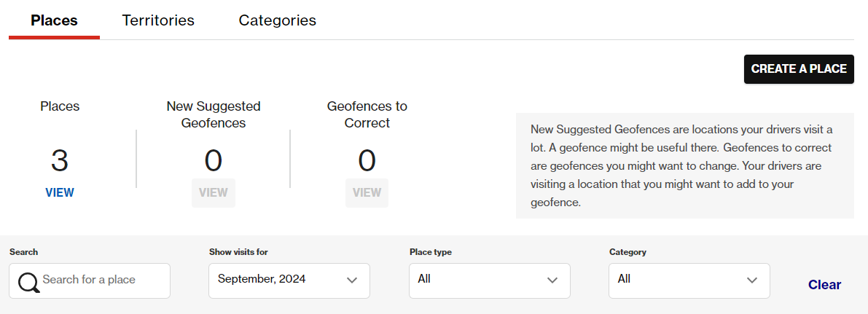Click the New Suggested Geofences count 0
868x314 pixels.
pos(213,160)
